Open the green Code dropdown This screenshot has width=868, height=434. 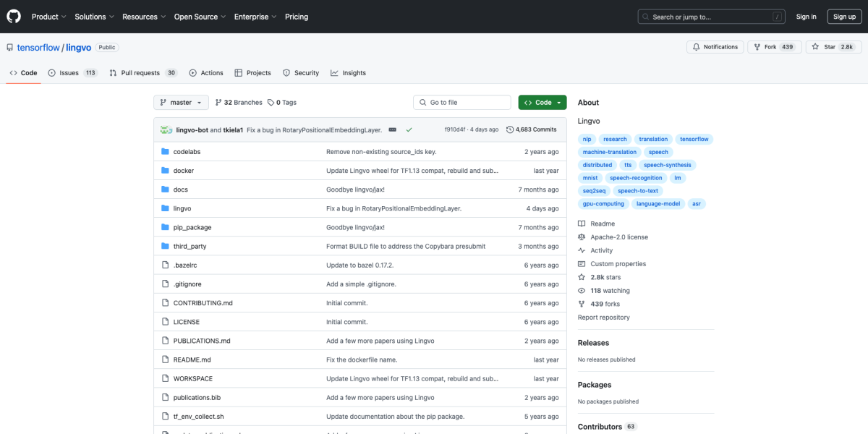click(542, 103)
